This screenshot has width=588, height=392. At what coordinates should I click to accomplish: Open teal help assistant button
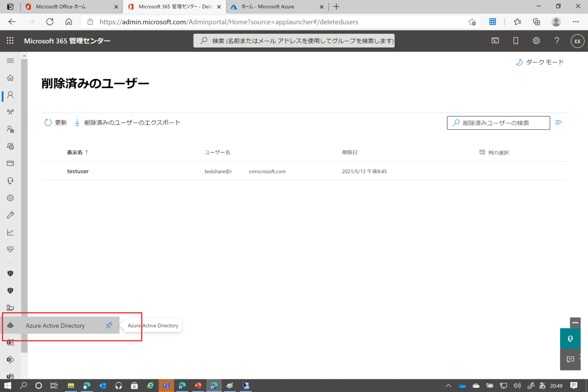[x=570, y=339]
